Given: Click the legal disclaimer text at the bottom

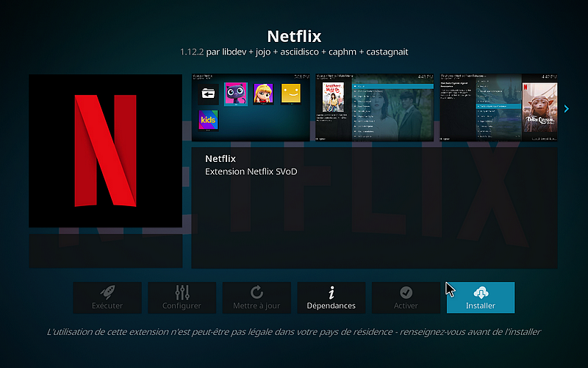Looking at the screenshot, I should [x=293, y=332].
